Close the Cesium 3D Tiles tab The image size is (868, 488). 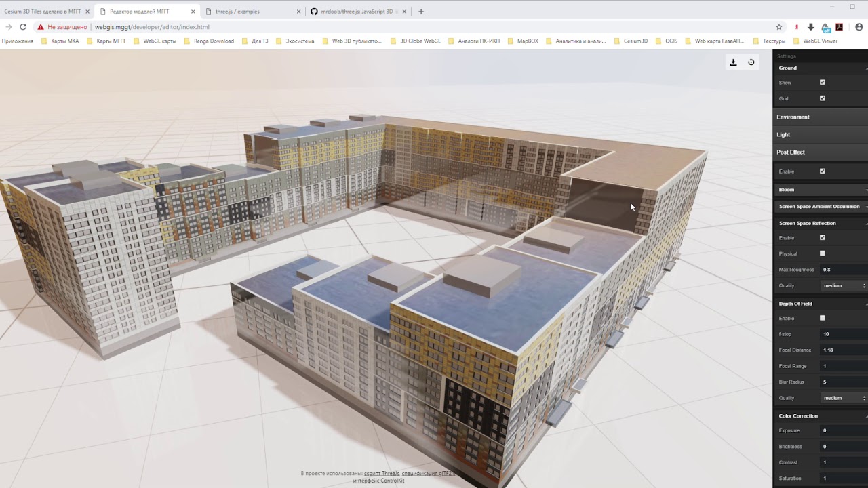[x=87, y=12]
